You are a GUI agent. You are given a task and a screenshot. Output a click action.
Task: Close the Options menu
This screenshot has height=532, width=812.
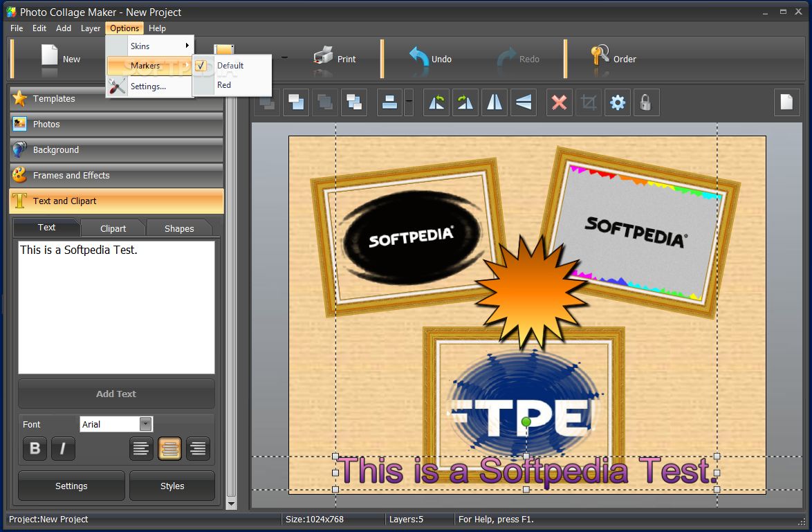pos(124,28)
